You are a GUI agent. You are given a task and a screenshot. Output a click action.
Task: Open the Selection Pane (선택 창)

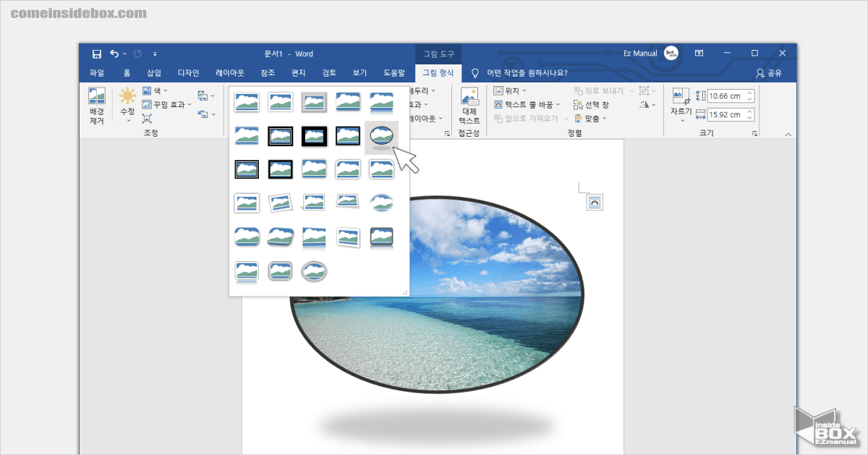pos(591,105)
